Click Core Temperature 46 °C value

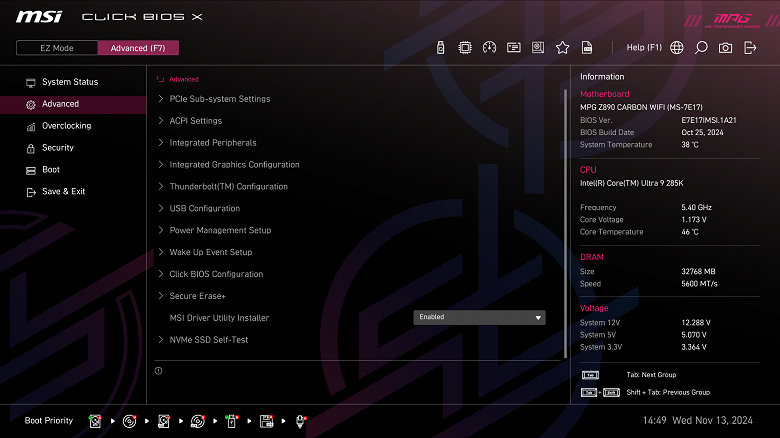click(690, 232)
